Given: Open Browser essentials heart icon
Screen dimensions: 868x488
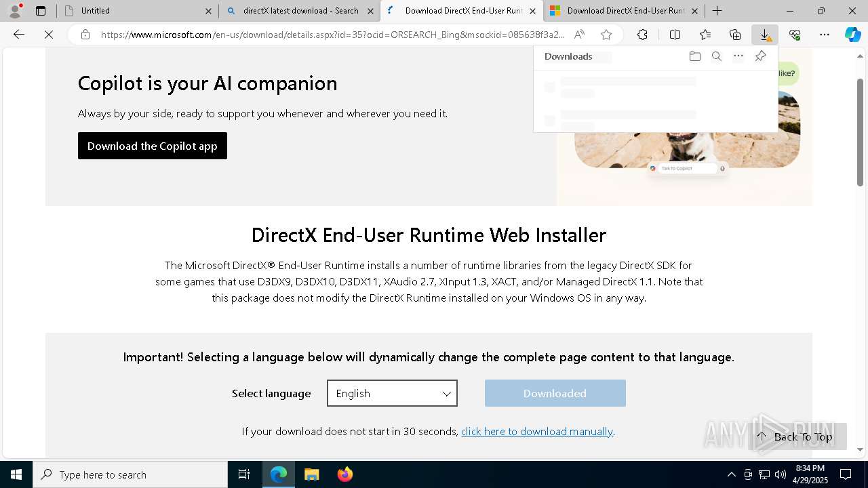Looking at the screenshot, I should [795, 35].
